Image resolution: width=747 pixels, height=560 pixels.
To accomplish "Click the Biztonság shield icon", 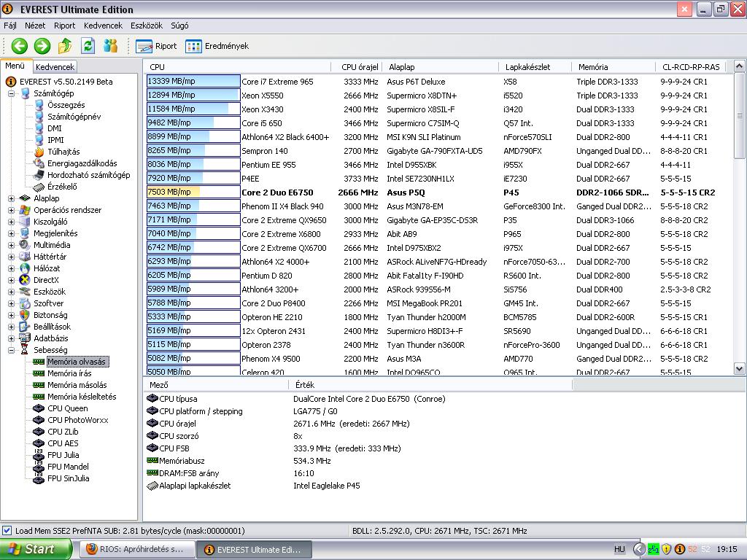I will [x=25, y=315].
